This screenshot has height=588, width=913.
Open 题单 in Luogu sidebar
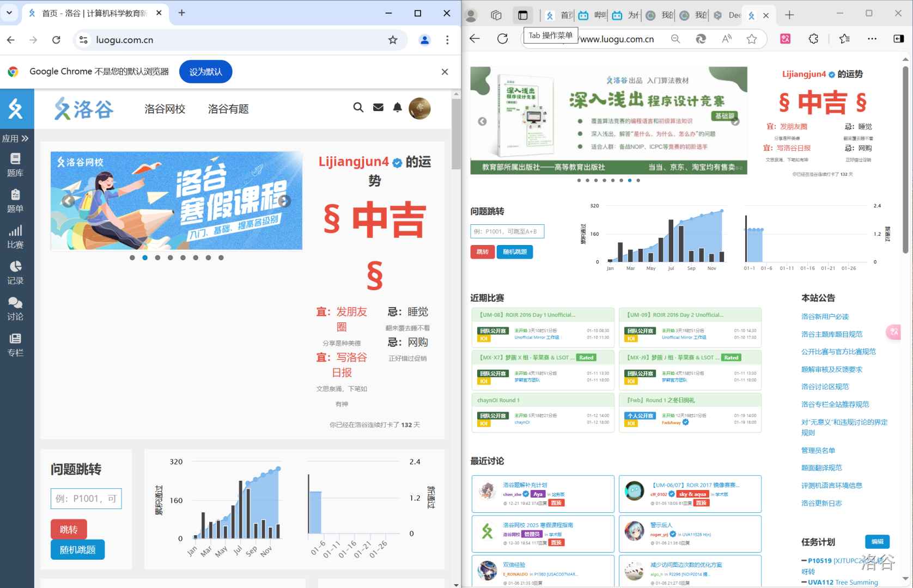click(15, 200)
